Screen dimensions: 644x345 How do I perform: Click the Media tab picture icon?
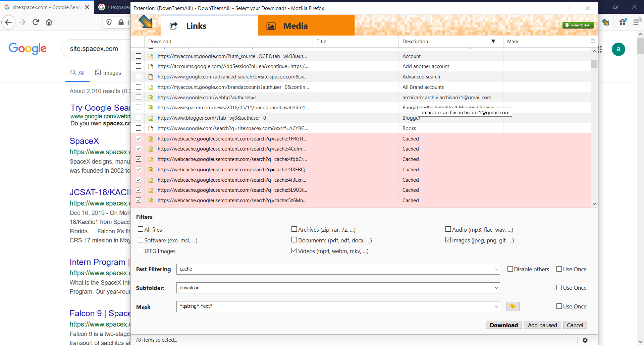(x=271, y=26)
